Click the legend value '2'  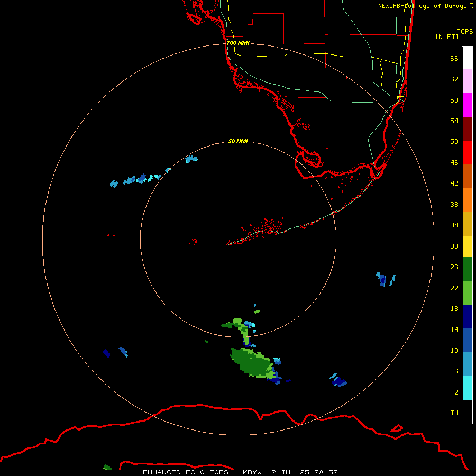coord(456,392)
